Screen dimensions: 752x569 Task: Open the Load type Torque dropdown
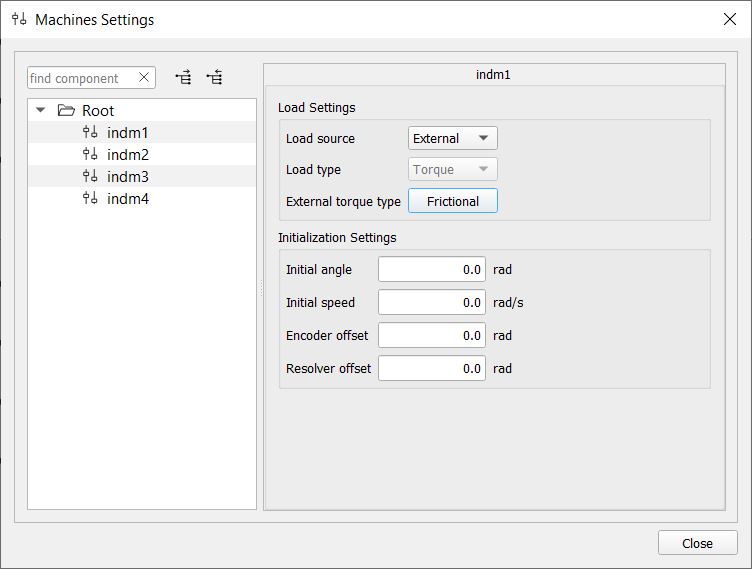click(x=452, y=170)
